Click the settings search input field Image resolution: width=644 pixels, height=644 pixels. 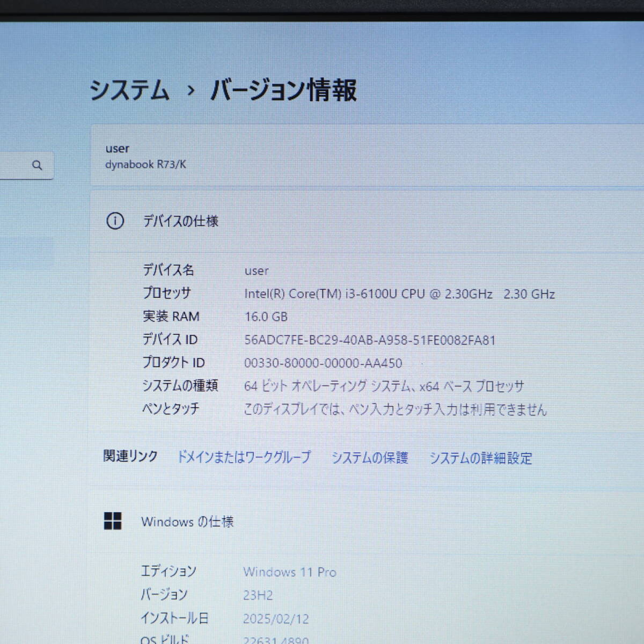pyautogui.click(x=27, y=165)
